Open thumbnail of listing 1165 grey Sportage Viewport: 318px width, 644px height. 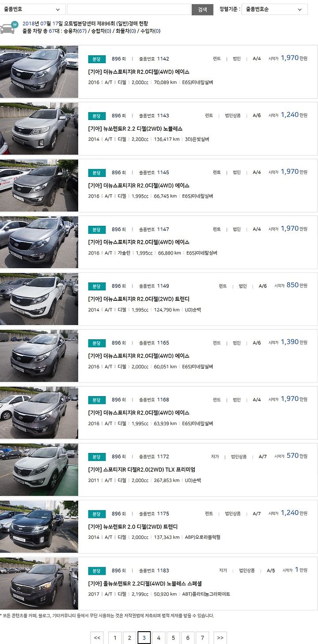pyautogui.click(x=39, y=356)
